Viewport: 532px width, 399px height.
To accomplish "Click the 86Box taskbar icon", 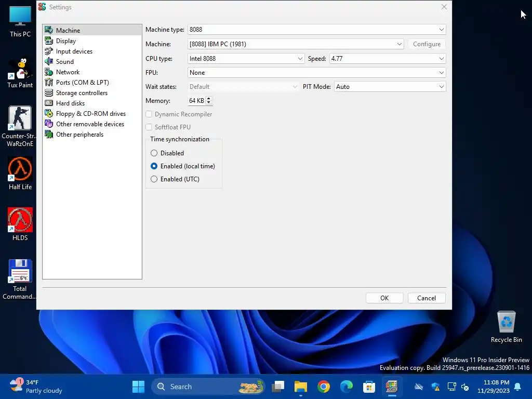I will click(392, 387).
